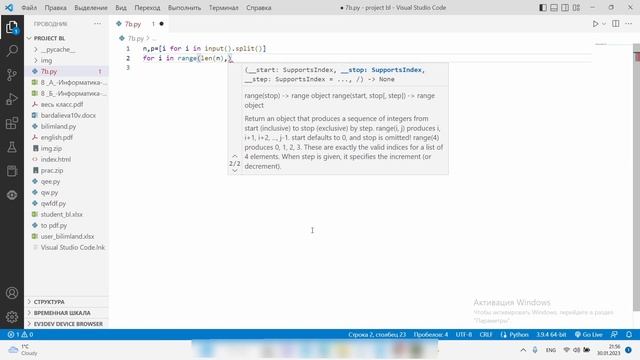Show next signature in hint popup
Viewport: 640px width, 360px height.
coord(235,171)
